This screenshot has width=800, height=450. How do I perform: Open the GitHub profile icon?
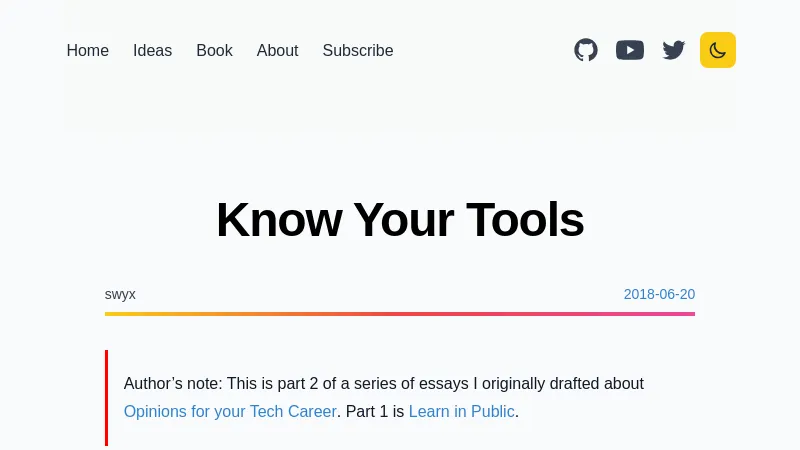click(586, 50)
